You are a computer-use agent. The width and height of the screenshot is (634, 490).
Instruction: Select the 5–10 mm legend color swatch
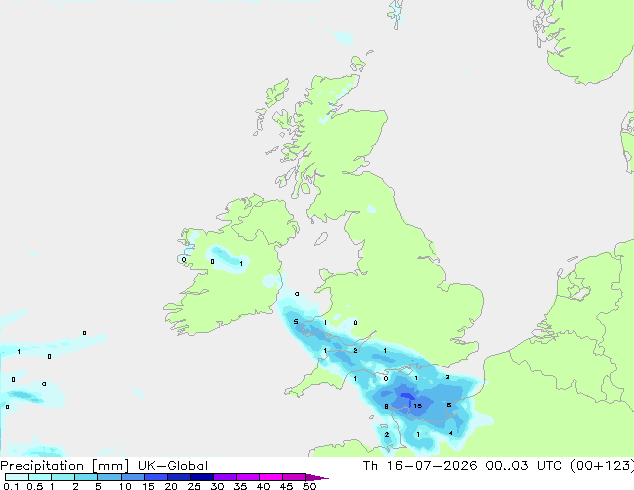[x=110, y=477]
